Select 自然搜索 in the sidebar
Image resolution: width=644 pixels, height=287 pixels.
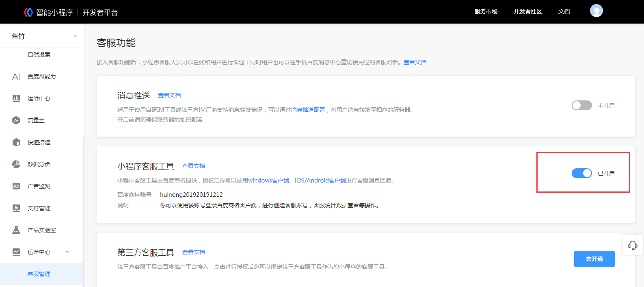point(39,54)
